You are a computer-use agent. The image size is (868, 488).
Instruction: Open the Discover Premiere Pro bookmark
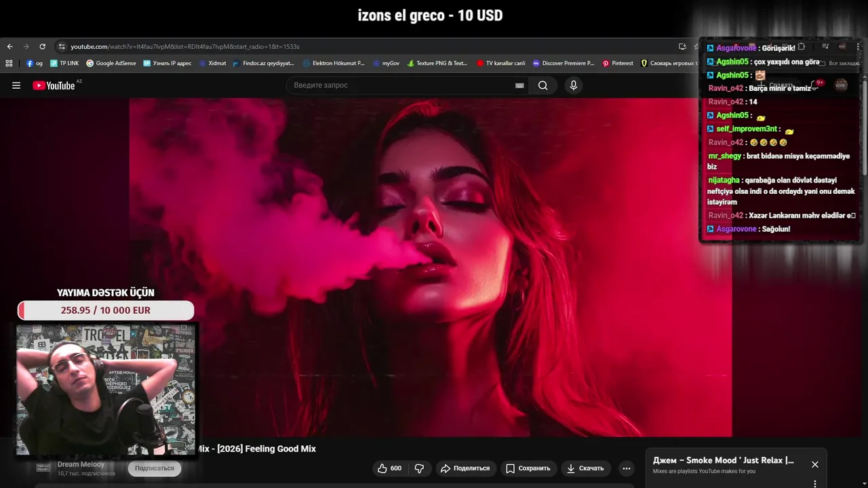(564, 63)
